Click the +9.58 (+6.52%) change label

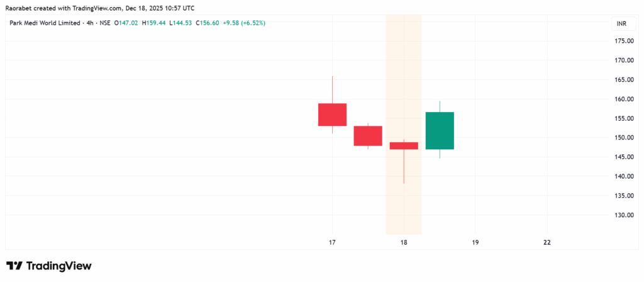point(244,23)
